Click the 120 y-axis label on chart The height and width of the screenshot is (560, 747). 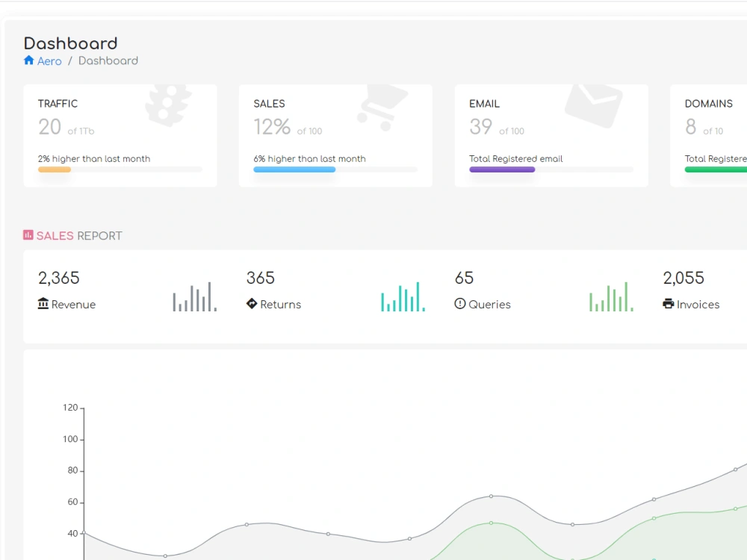70,408
